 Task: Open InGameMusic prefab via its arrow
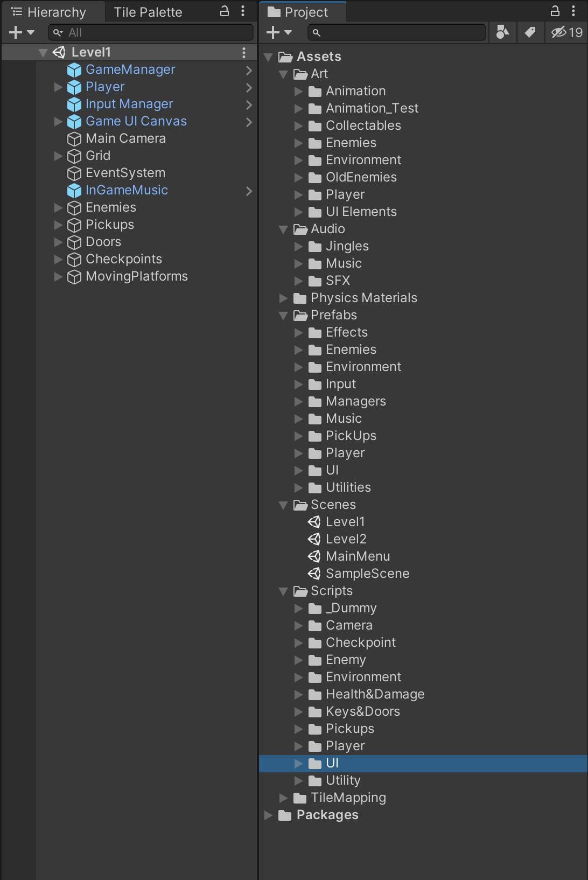point(249,191)
